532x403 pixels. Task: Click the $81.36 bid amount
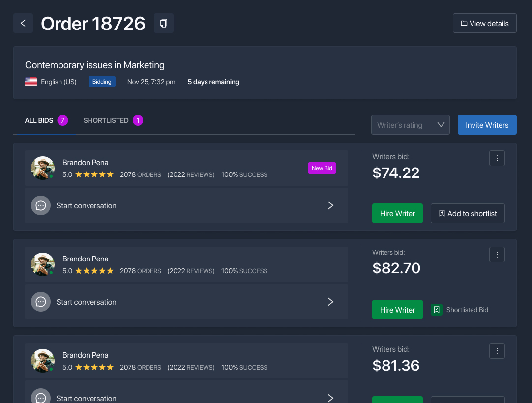tap(396, 365)
